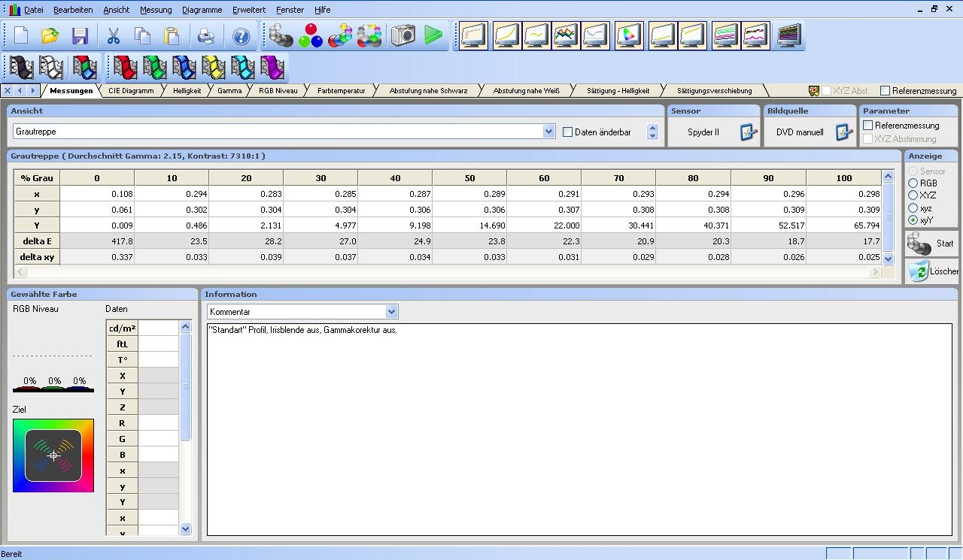Screen dimensions: 963x560
Task: Click the red-green-blue spheres icon
Action: coord(310,35)
